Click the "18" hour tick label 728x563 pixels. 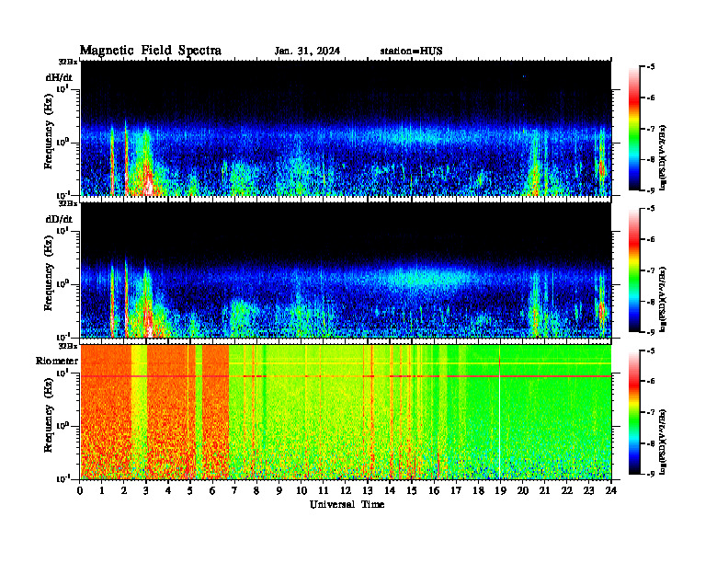point(478,490)
